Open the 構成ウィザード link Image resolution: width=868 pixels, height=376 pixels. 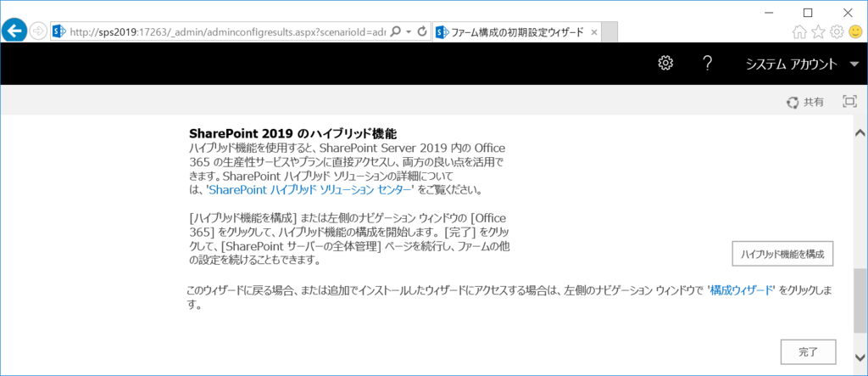(743, 290)
